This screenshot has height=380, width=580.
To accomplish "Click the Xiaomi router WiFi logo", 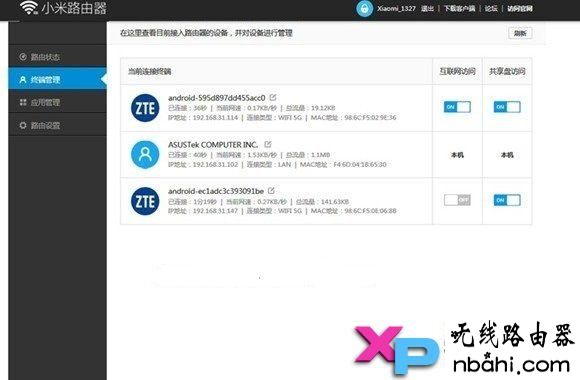I will [x=29, y=7].
